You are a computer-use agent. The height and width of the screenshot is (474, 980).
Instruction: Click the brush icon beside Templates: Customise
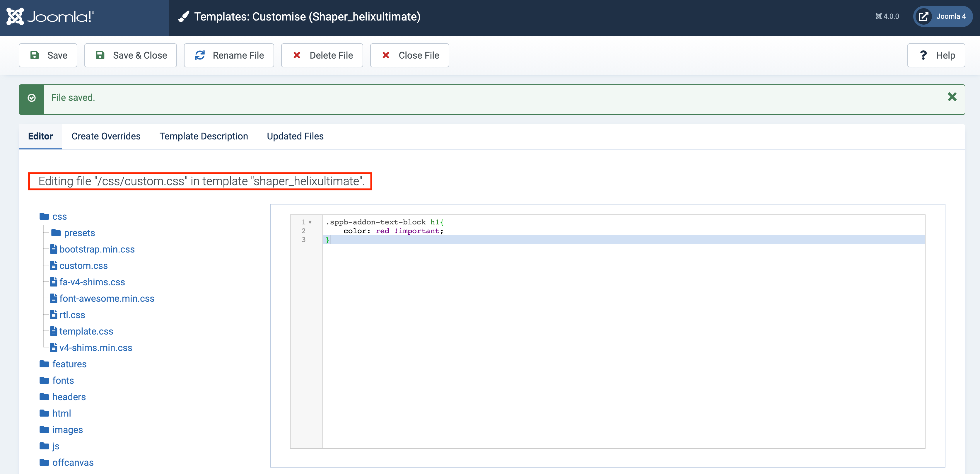(x=184, y=16)
